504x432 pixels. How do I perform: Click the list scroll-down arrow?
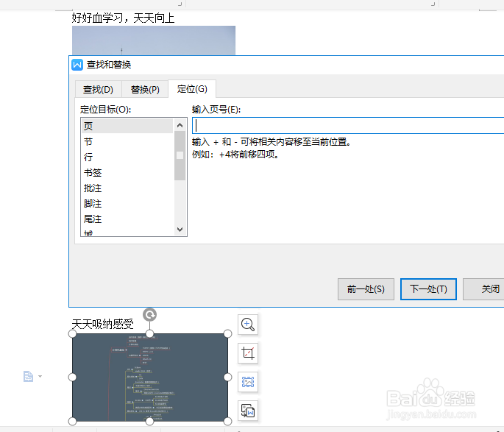[x=180, y=230]
